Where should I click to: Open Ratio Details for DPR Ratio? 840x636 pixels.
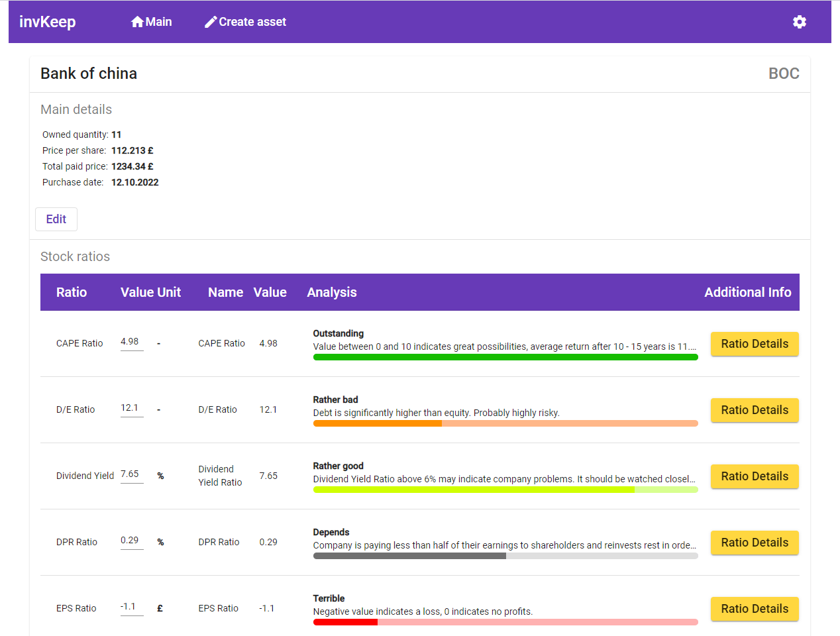tap(755, 543)
